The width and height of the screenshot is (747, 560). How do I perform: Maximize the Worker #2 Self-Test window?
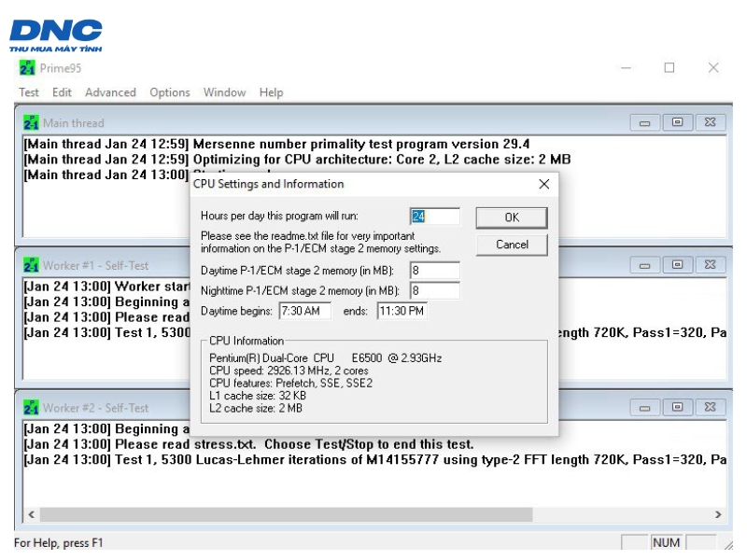pyautogui.click(x=677, y=407)
